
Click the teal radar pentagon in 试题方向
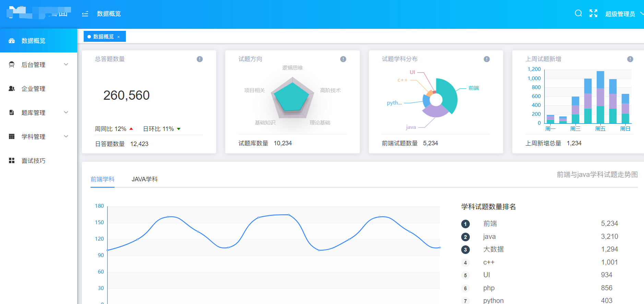click(x=292, y=98)
